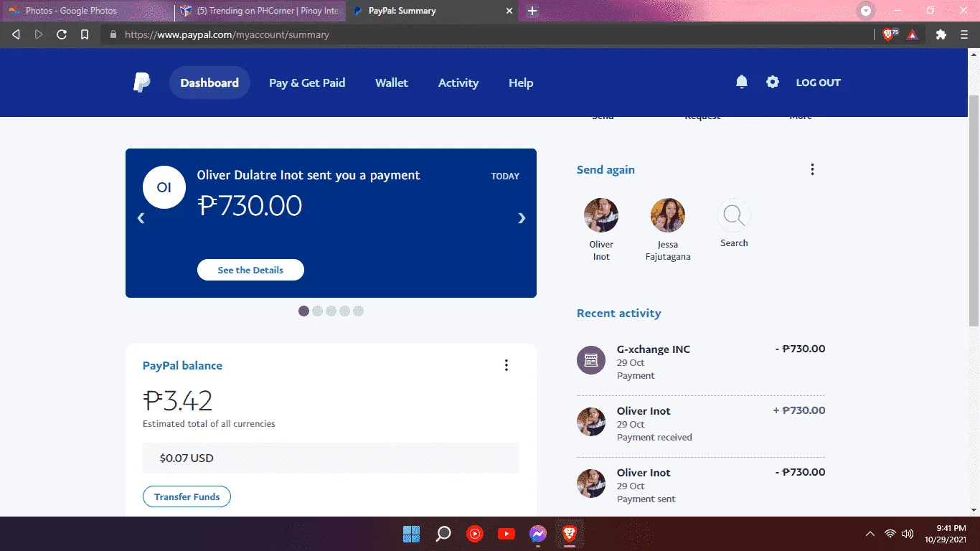
Task: Click the ₱3.42 balance amount
Action: [x=178, y=400]
